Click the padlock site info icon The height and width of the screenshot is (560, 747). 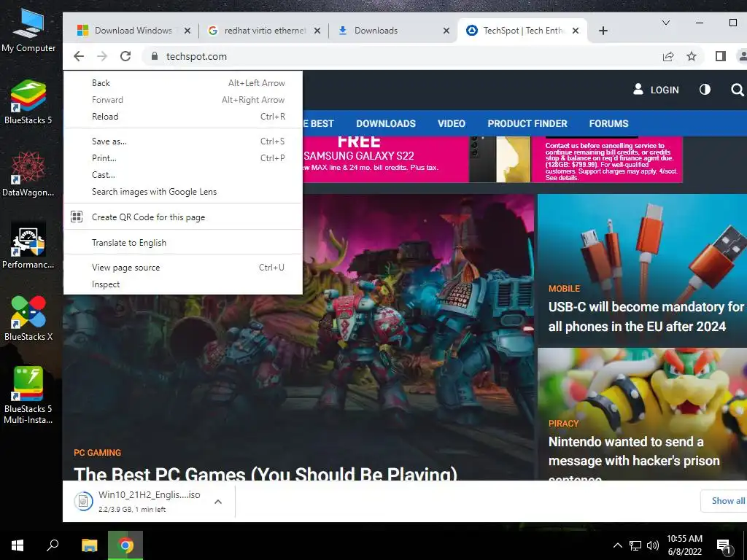pyautogui.click(x=155, y=56)
